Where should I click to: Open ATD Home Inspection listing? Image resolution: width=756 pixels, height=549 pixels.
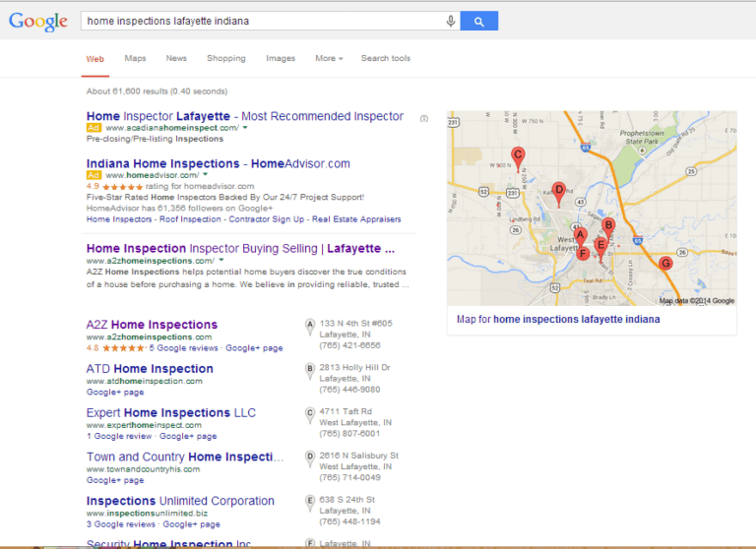[150, 369]
